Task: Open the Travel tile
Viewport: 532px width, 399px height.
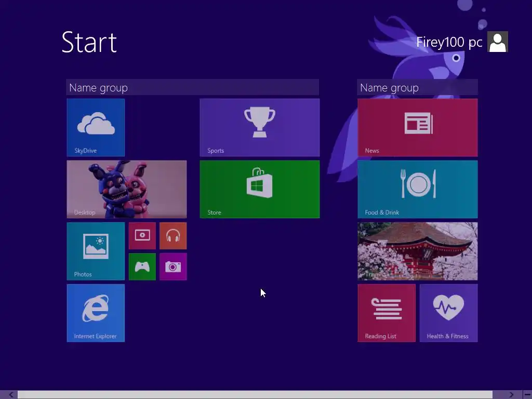Action: (418, 251)
